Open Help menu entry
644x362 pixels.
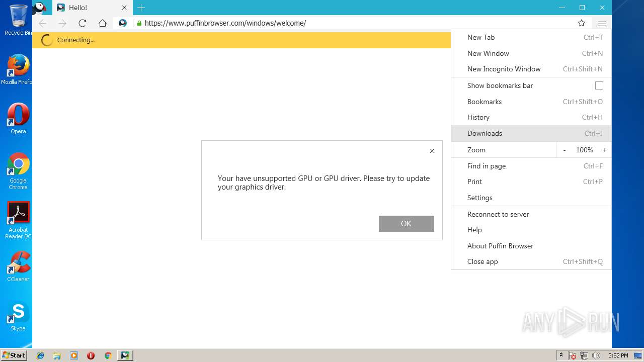pos(531,230)
